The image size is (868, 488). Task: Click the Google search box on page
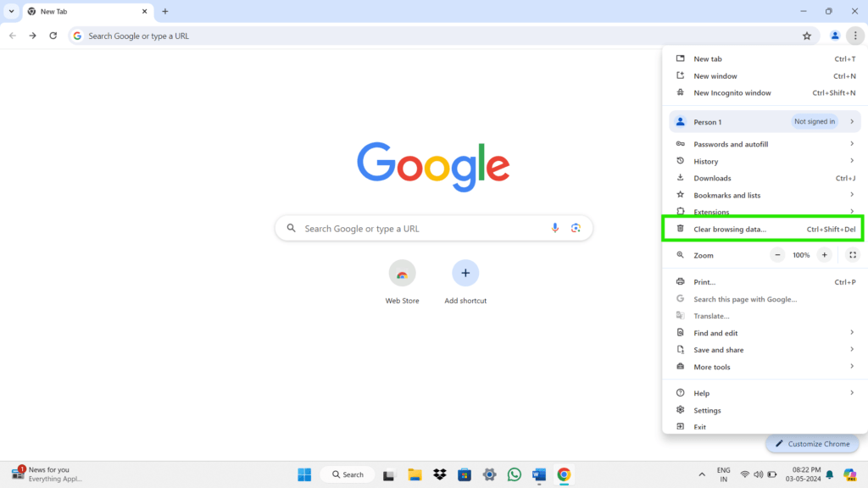[434, 228]
